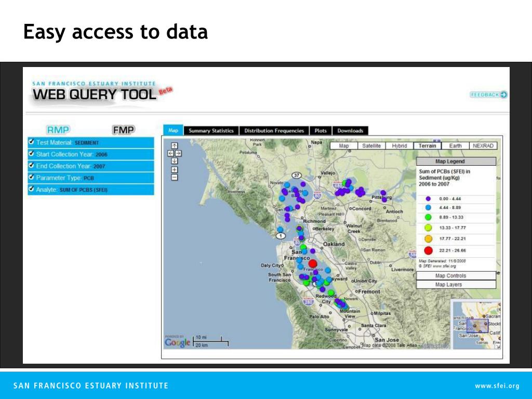Screen dimensions: 532x399
Task: Click the Oakland label on the map
Action: coord(334,244)
